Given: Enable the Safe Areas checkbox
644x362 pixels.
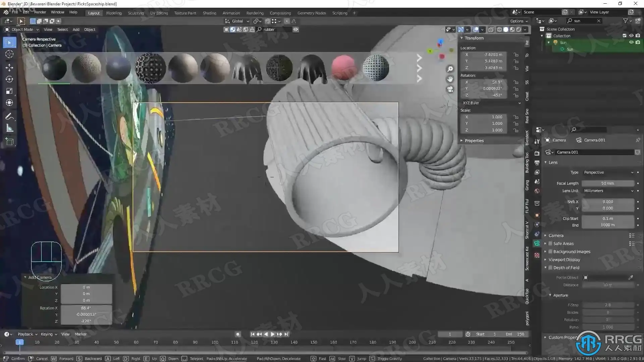Looking at the screenshot, I should pyautogui.click(x=550, y=244).
